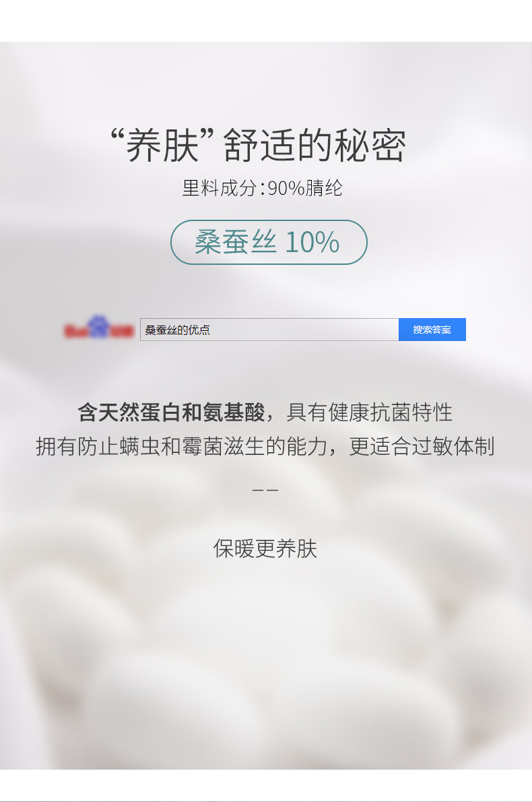Click the quoted word 养肤 in headline
This screenshot has height=802, width=532.
tap(162, 146)
